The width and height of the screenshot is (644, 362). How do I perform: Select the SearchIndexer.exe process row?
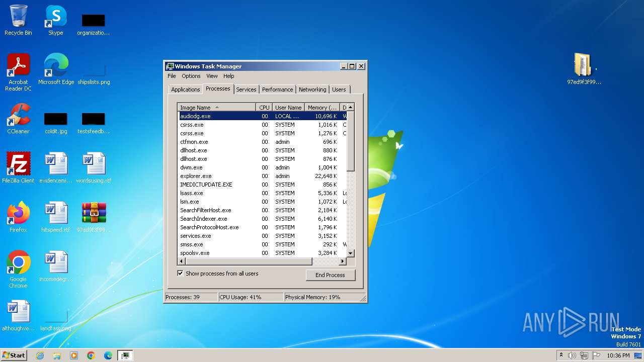click(262, 219)
